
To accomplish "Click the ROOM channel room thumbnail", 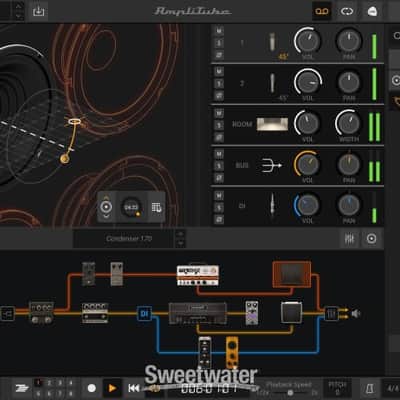I will (x=272, y=124).
